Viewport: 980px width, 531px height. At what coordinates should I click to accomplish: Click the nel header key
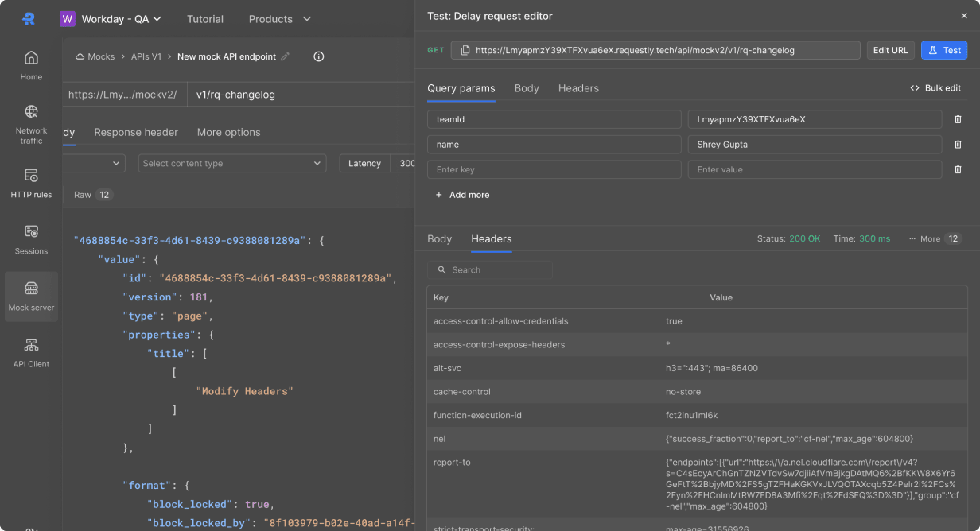pos(439,439)
